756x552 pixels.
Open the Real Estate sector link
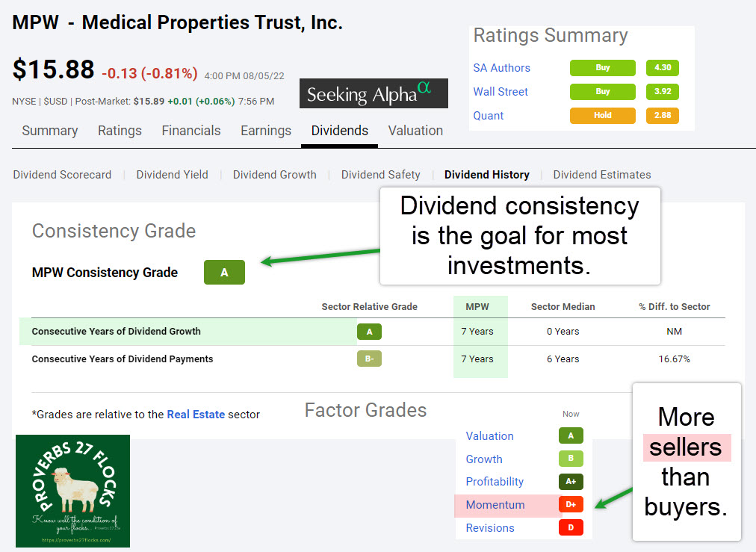click(x=196, y=415)
